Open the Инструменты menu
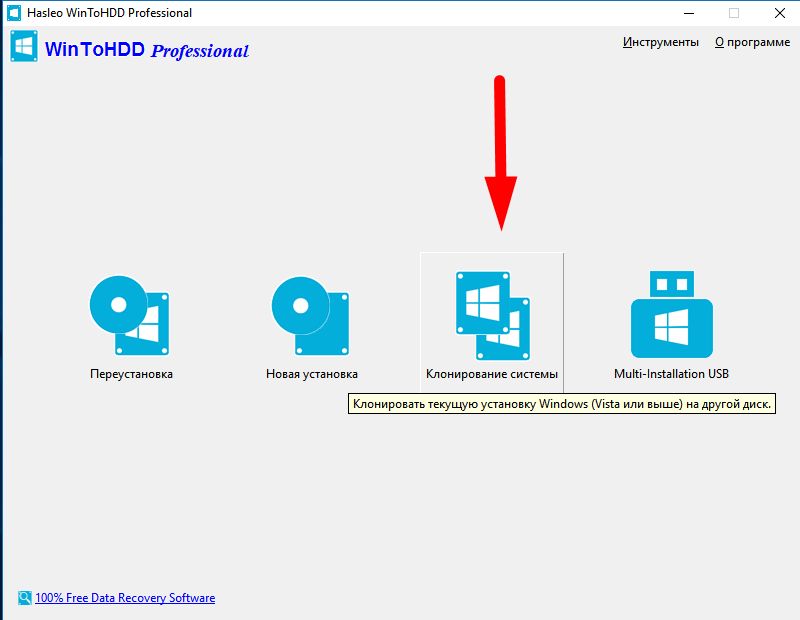The width and height of the screenshot is (800, 620). pyautogui.click(x=660, y=42)
